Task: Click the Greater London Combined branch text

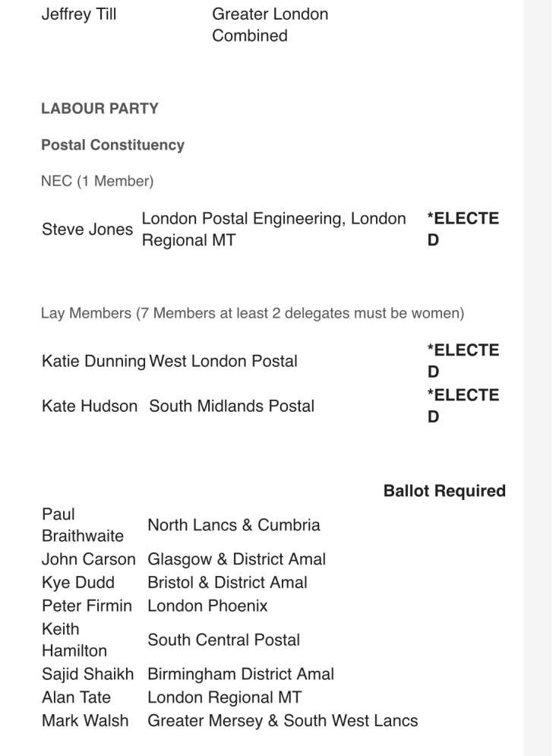Action: tap(270, 25)
